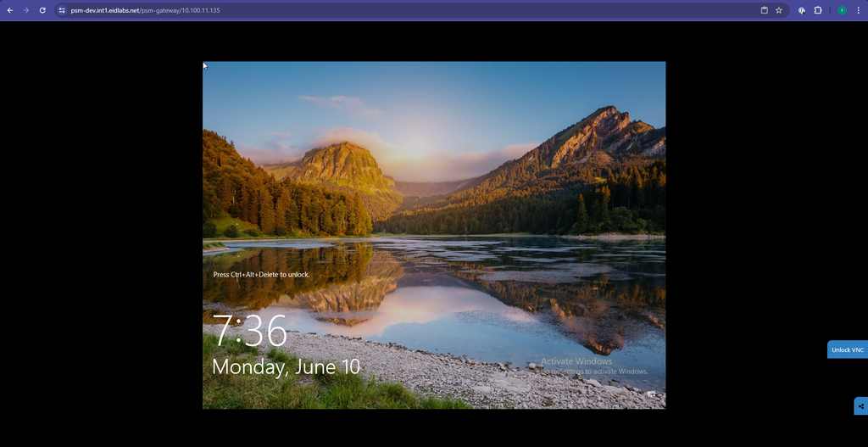Image resolution: width=868 pixels, height=447 pixels.
Task: Click the icon left of the bookmark star
Action: point(764,10)
